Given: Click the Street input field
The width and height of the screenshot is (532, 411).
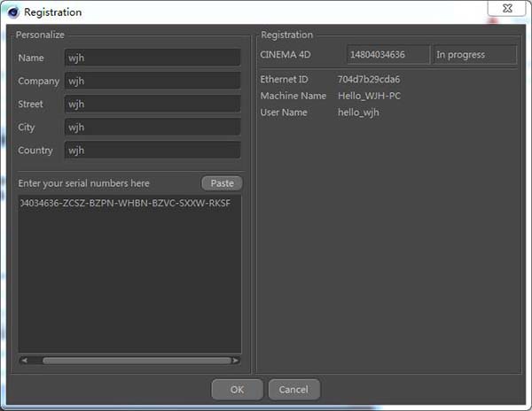Looking at the screenshot, I should [153, 104].
